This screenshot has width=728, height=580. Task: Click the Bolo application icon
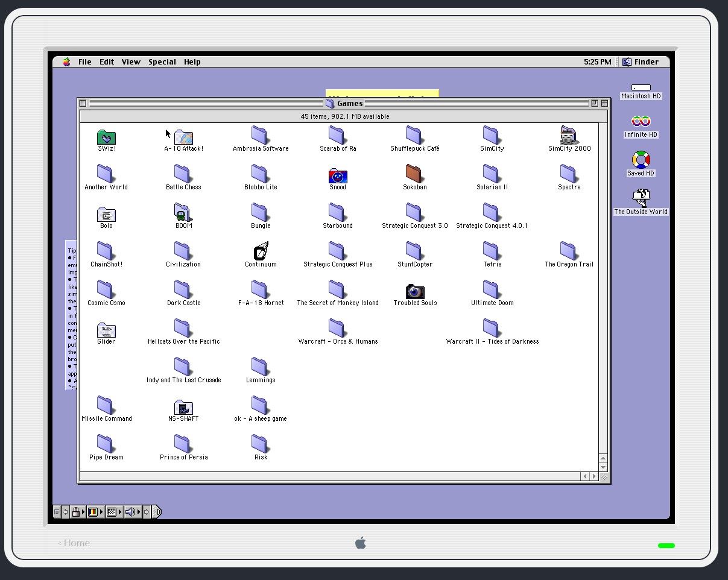click(106, 214)
